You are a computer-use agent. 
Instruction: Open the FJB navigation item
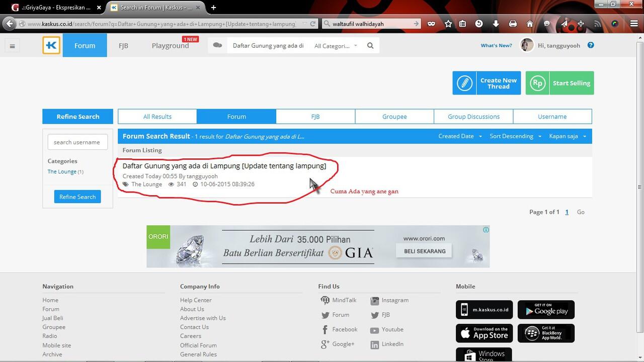tap(123, 45)
